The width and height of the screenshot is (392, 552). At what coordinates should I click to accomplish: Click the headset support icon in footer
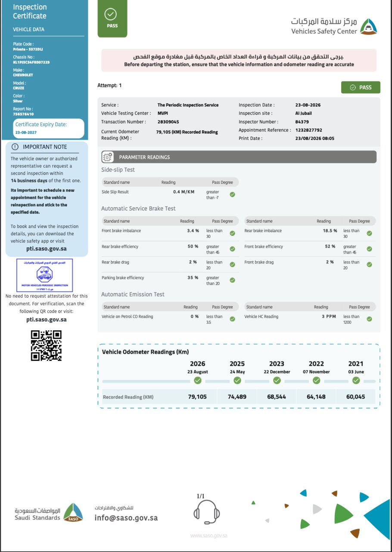pos(207,512)
